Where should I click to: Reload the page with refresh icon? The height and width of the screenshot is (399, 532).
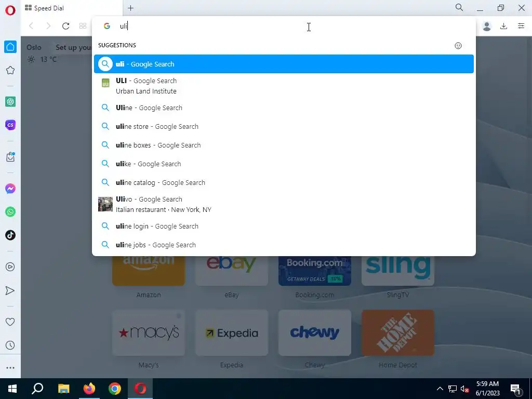[x=65, y=26]
